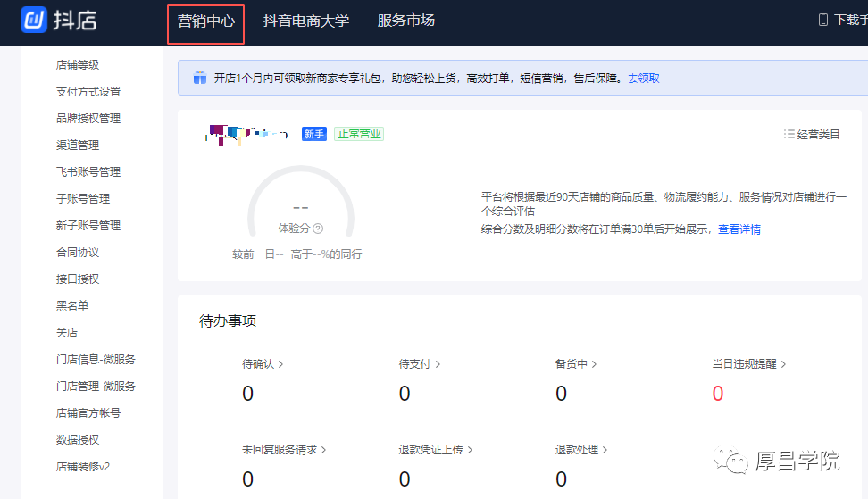
Task: Click the 查看详情 link
Action: coord(739,229)
